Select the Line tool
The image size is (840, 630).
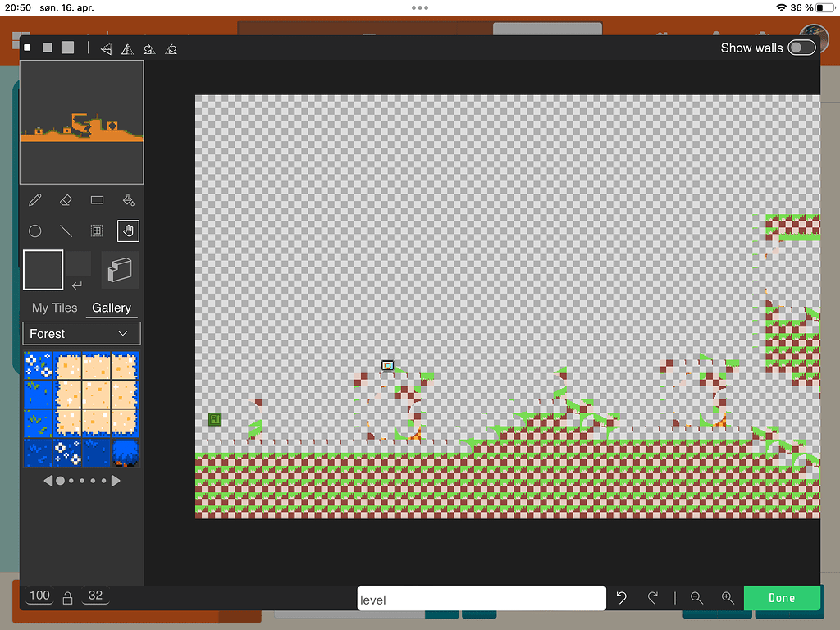coord(66,231)
